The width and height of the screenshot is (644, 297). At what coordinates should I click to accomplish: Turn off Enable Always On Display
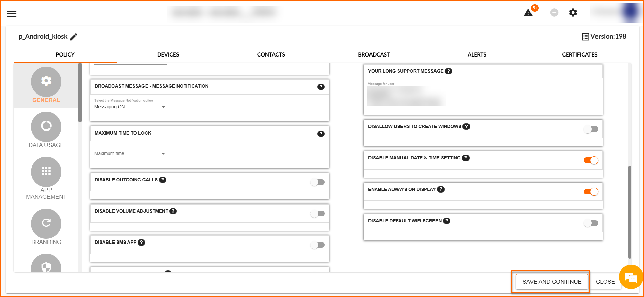(x=591, y=192)
